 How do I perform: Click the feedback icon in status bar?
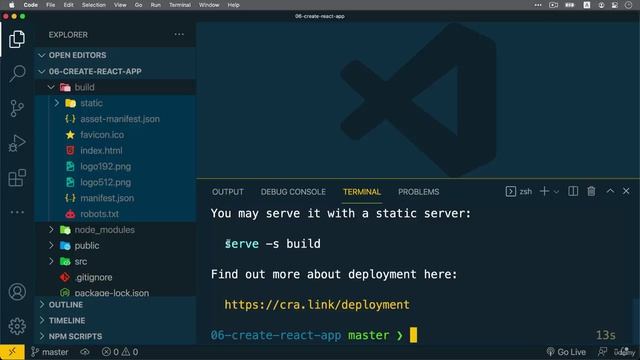[x=602, y=352]
